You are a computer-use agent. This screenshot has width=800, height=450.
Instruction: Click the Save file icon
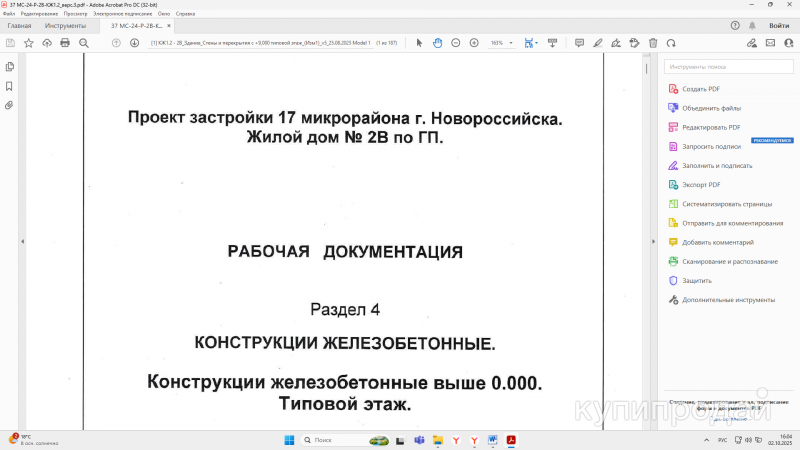(x=10, y=43)
